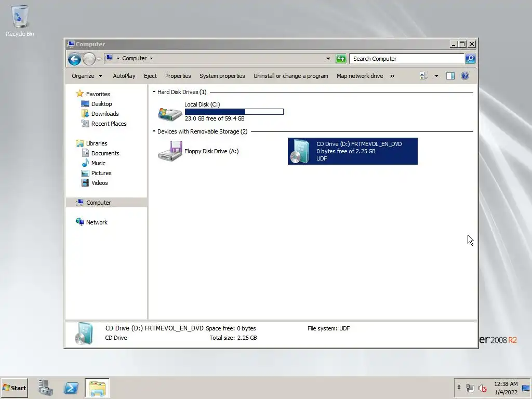The width and height of the screenshot is (532, 399).
Task: Open the address bar history dropdown
Action: tap(328, 59)
